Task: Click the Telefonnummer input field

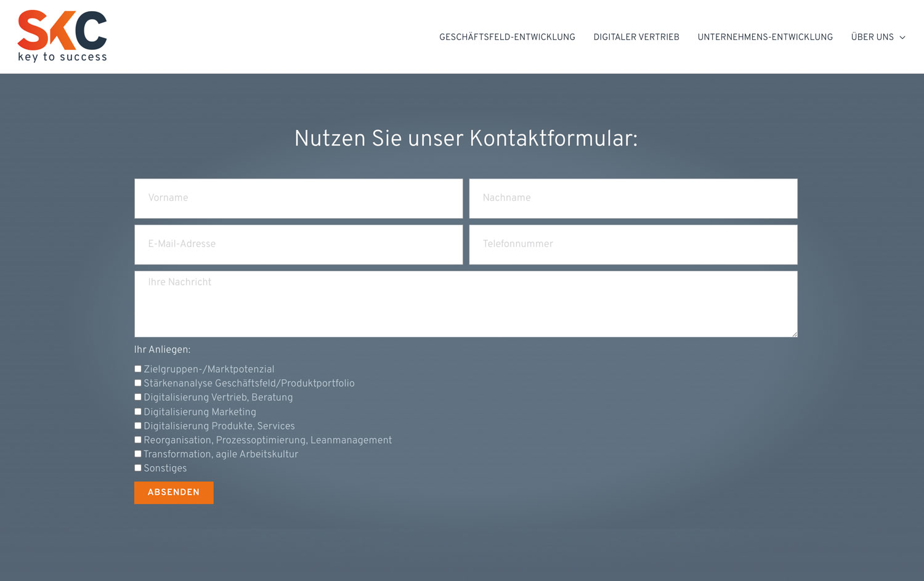Action: 633,245
